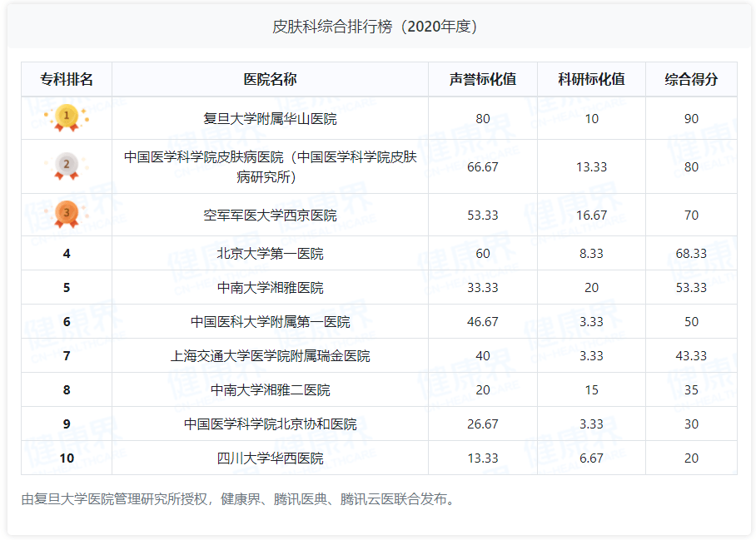756x540 pixels.
Task: Open 中国医学科学院北京协和医院 entry
Action: 270,424
